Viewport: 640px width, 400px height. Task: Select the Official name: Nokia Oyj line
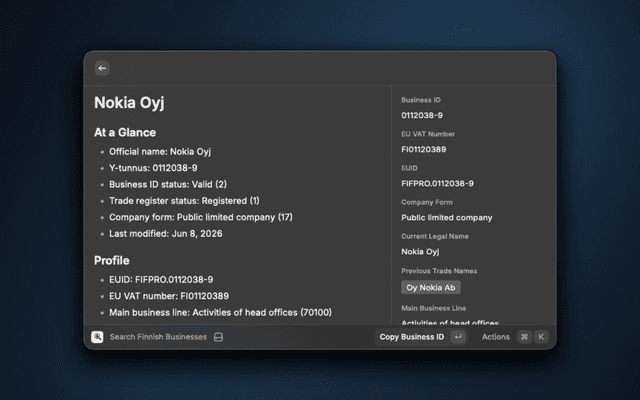[x=160, y=152]
